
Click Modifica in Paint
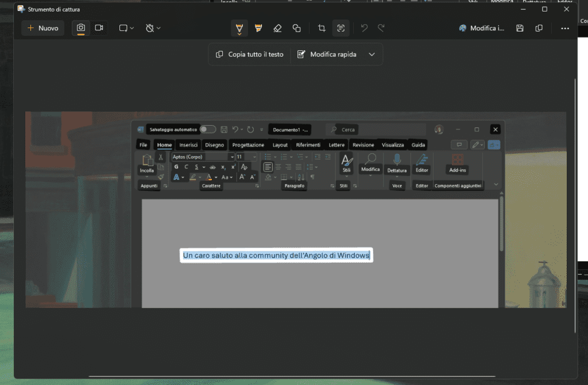pos(482,28)
